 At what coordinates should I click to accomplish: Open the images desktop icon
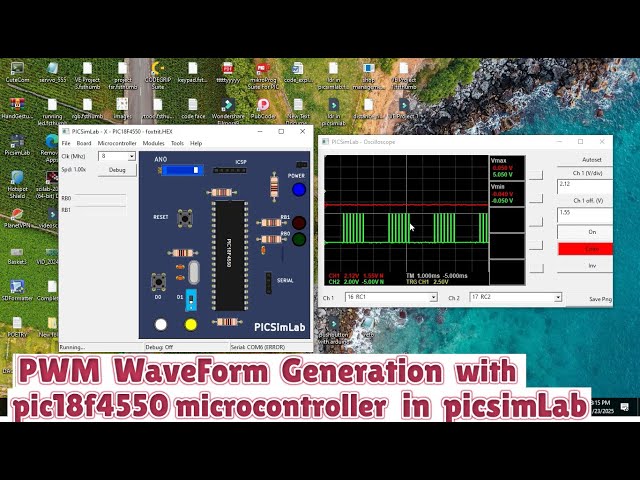[x=122, y=109]
